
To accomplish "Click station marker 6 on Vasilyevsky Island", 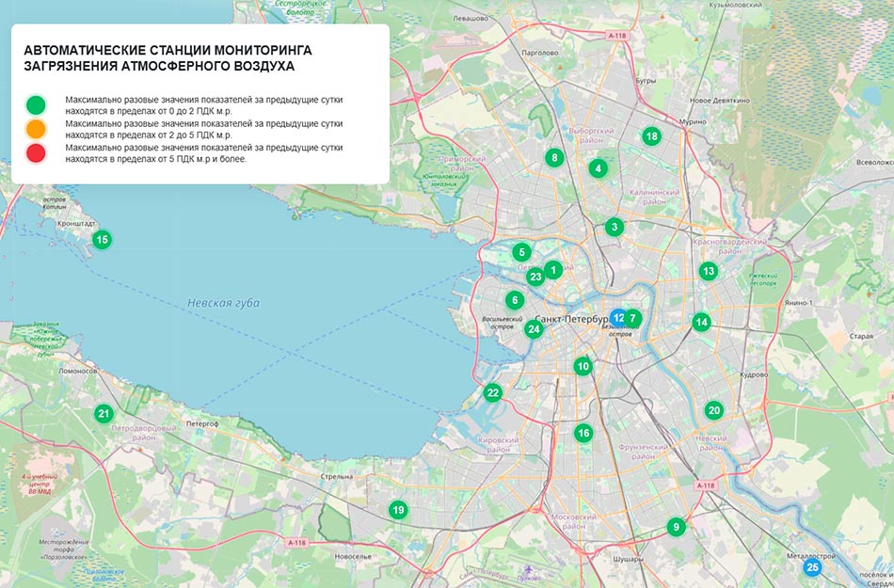I will [514, 301].
